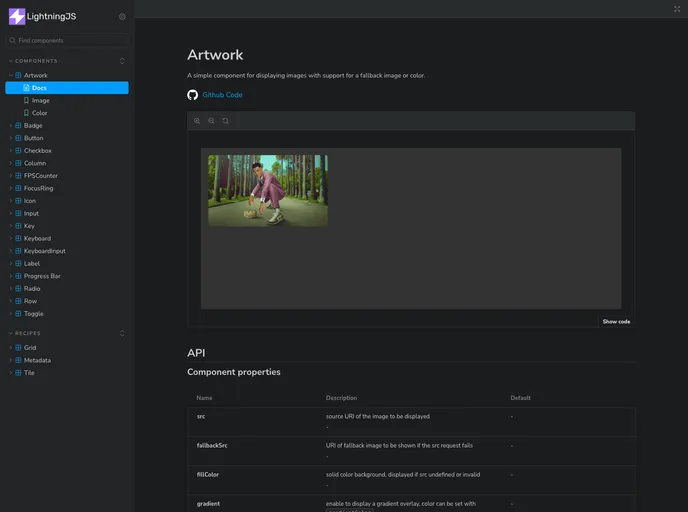Click the Image story bookmark icon
This screenshot has height=512, width=688.
tap(26, 100)
